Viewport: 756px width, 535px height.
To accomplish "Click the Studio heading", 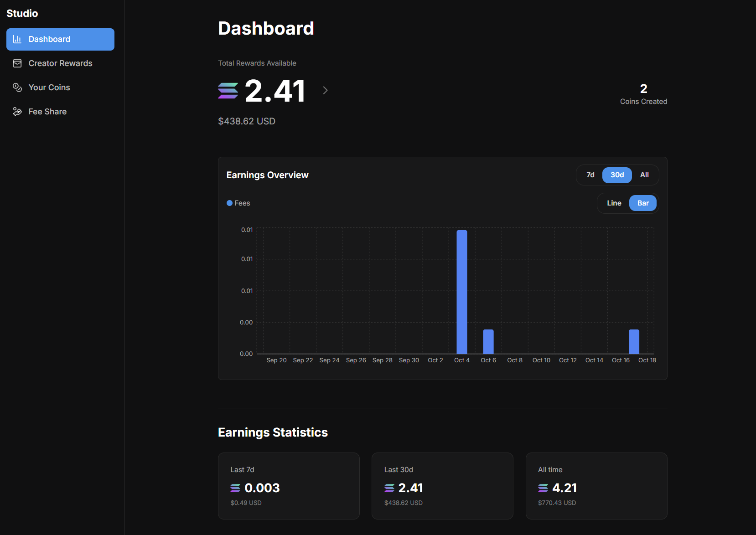I will pyautogui.click(x=22, y=13).
